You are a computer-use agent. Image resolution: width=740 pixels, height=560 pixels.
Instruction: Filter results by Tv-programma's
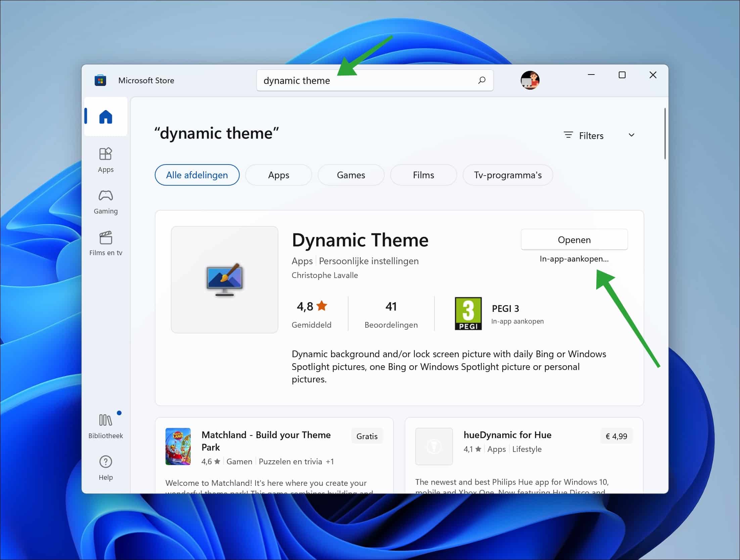pyautogui.click(x=508, y=175)
